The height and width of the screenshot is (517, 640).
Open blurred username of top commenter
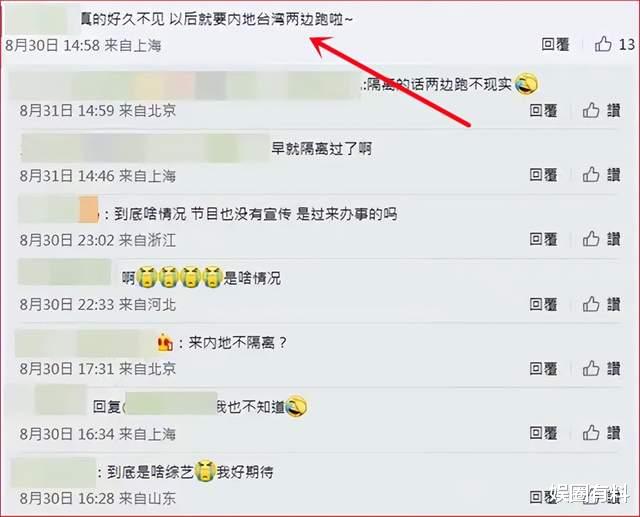(x=39, y=18)
